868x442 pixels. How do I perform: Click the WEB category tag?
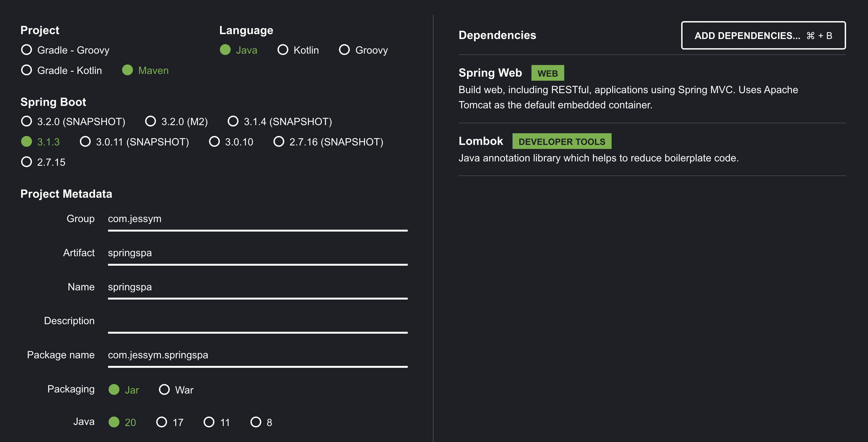click(547, 73)
